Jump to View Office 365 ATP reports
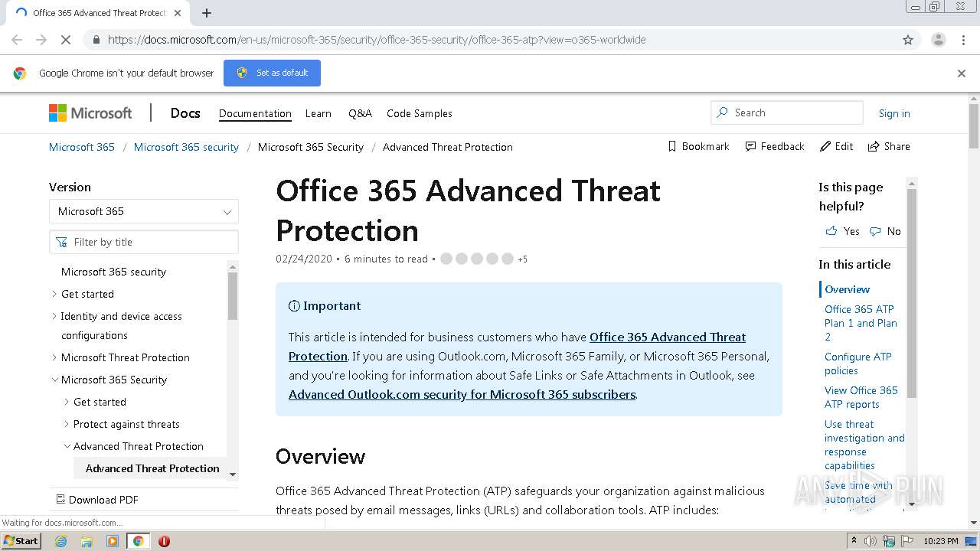Screen dimensions: 980x551 861,397
